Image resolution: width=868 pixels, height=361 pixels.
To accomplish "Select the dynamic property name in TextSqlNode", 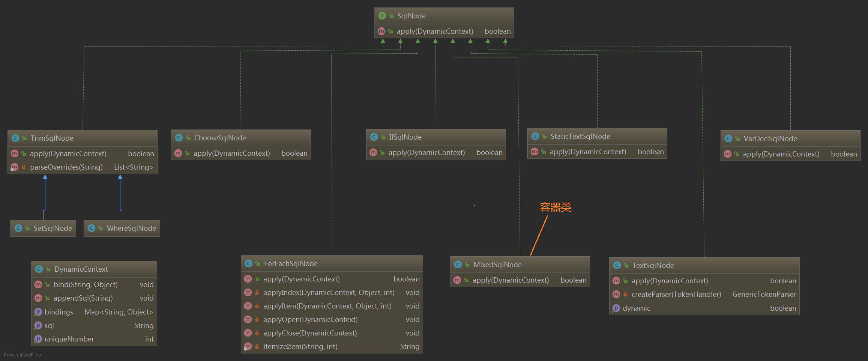I will click(x=637, y=308).
